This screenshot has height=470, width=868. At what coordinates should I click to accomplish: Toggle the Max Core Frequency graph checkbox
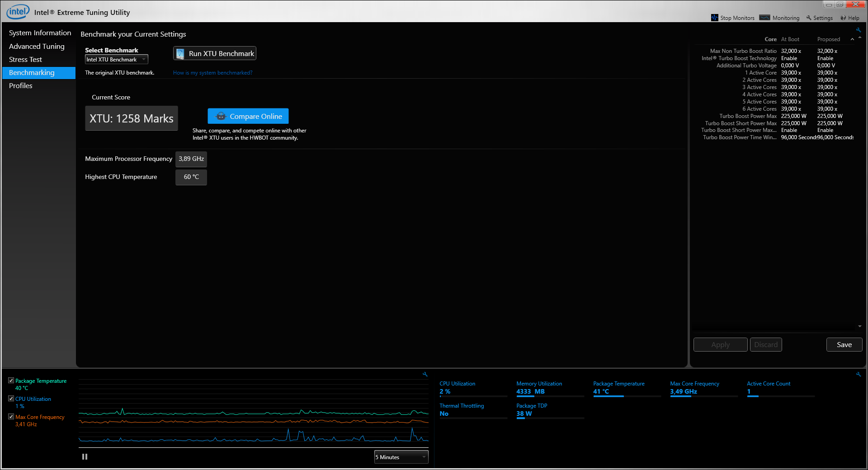coord(11,417)
